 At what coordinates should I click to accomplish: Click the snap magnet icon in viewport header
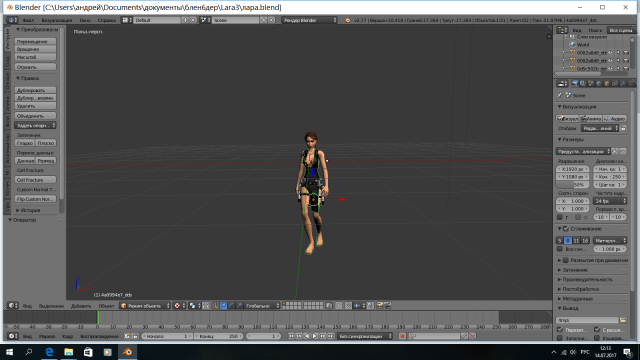click(348, 306)
